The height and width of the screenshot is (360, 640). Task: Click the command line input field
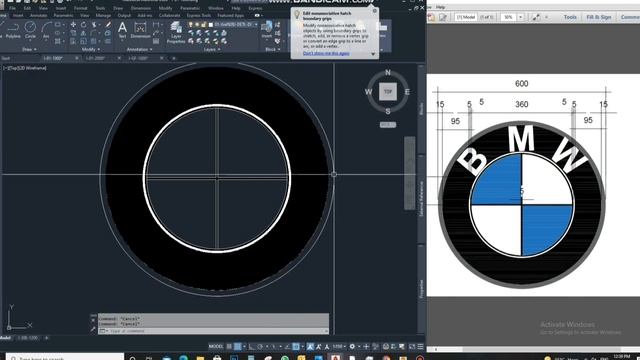(214, 331)
